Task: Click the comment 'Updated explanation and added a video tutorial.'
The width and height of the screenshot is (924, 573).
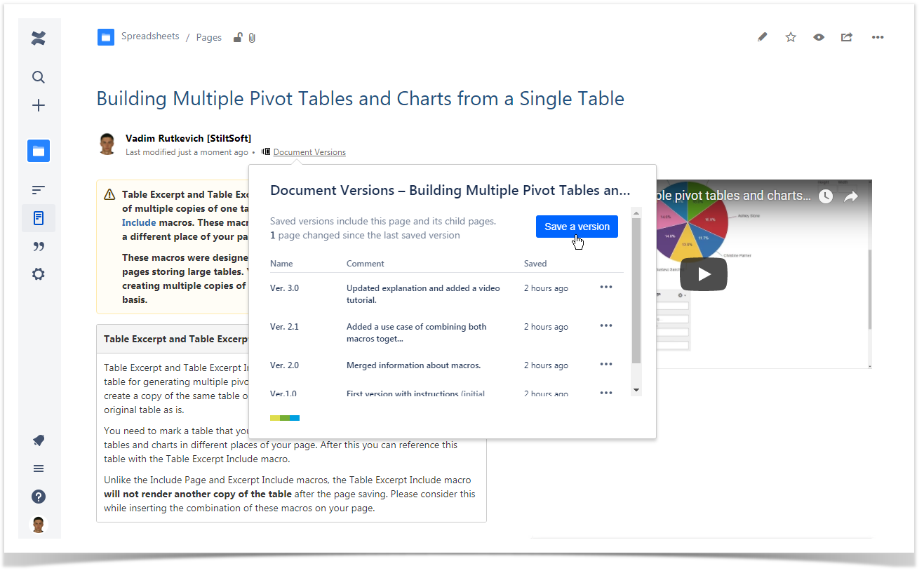Action: 423,294
